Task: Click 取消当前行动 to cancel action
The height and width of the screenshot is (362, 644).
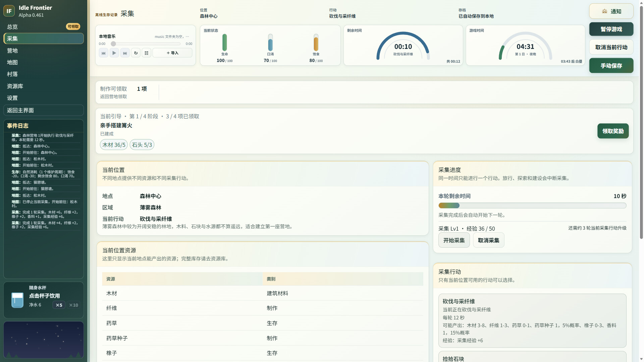Action: (611, 47)
